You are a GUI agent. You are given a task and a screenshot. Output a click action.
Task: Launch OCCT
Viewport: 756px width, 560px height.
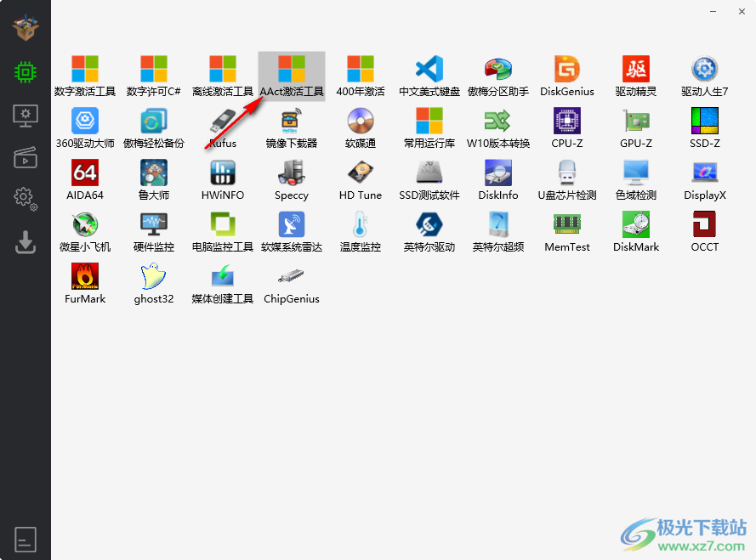pyautogui.click(x=705, y=231)
